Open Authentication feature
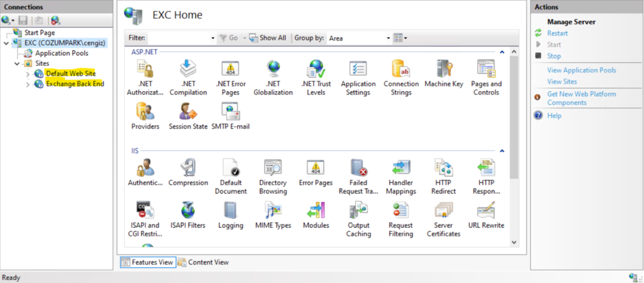 pyautogui.click(x=145, y=172)
